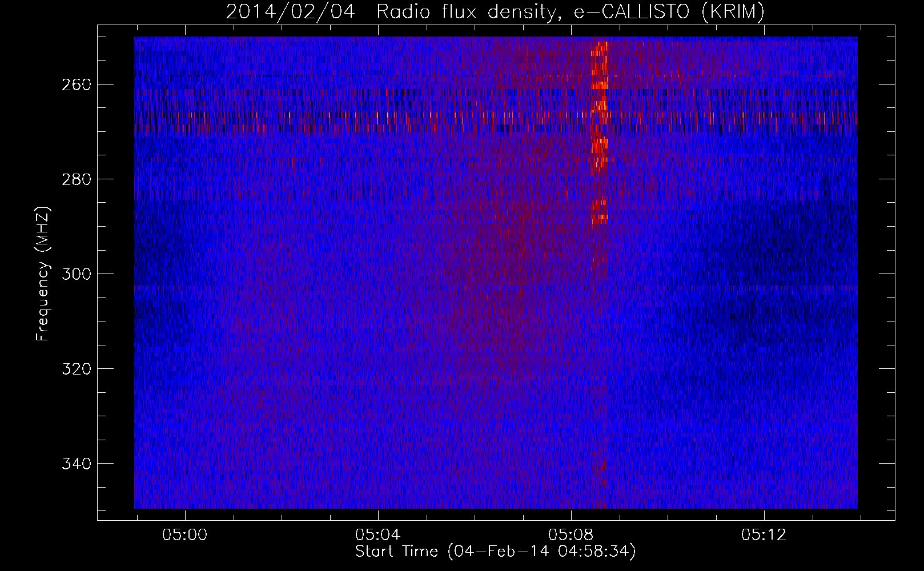Click the 280 frequency axis label
The width and height of the screenshot is (924, 571).
76,179
